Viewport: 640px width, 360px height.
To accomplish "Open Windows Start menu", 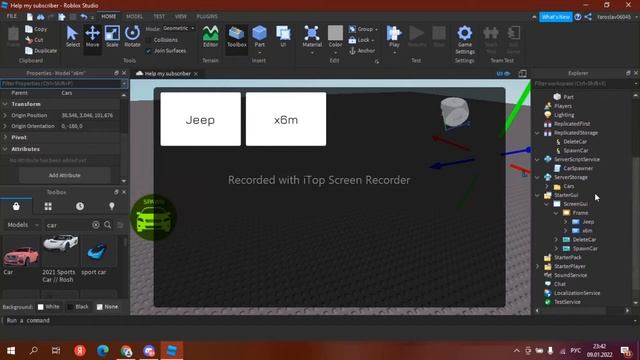I will (x=11, y=350).
